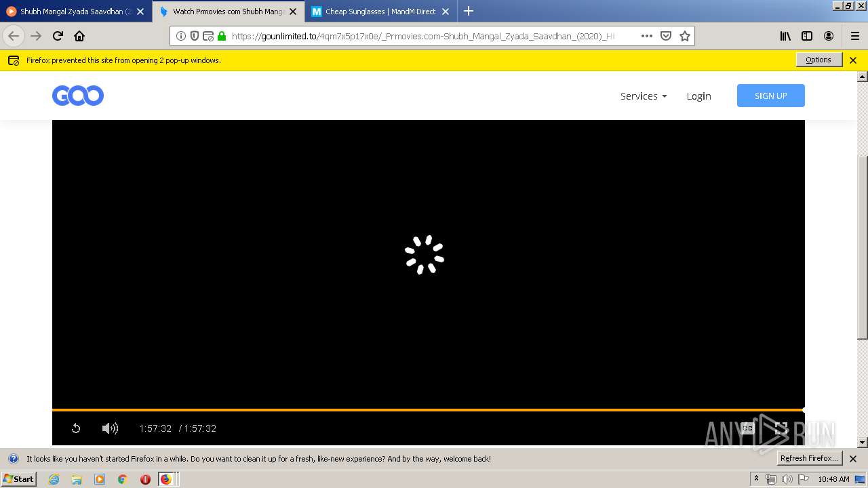Open the Action Center flag icon
The image size is (868, 488).
[x=804, y=479]
